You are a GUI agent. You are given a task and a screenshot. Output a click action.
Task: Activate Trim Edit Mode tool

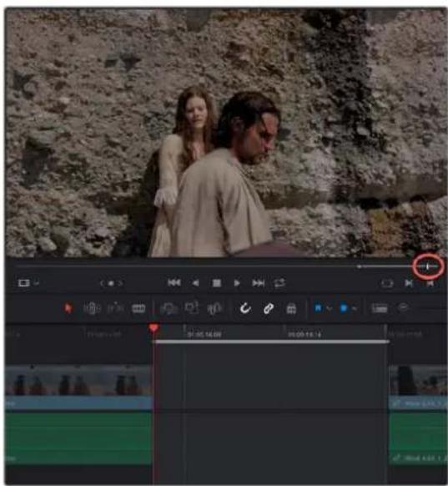(92, 308)
